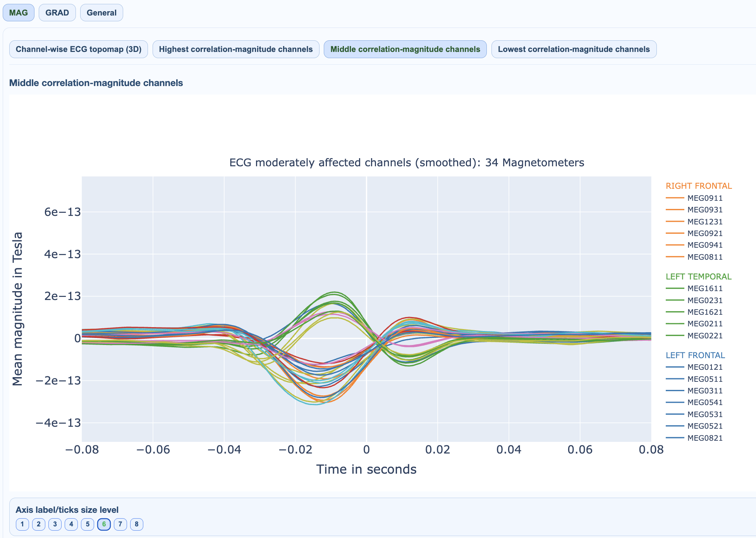The height and width of the screenshot is (538, 756).
Task: Toggle MEG0911 trace in legend
Action: click(x=704, y=198)
